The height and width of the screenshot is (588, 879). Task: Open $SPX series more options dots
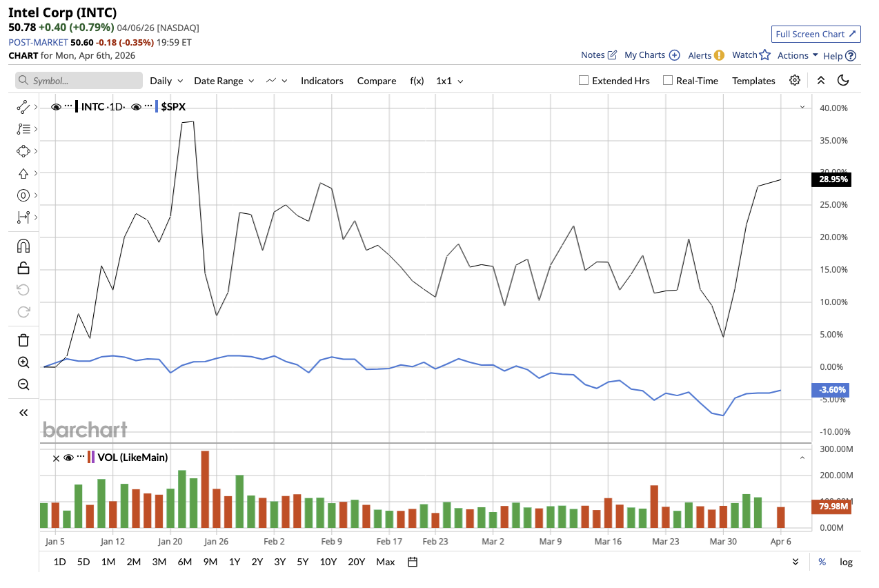click(x=148, y=107)
